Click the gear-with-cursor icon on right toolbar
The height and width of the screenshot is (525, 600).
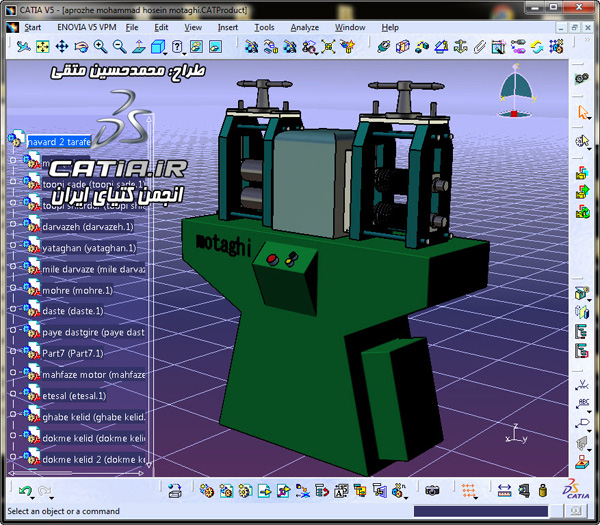point(582,141)
